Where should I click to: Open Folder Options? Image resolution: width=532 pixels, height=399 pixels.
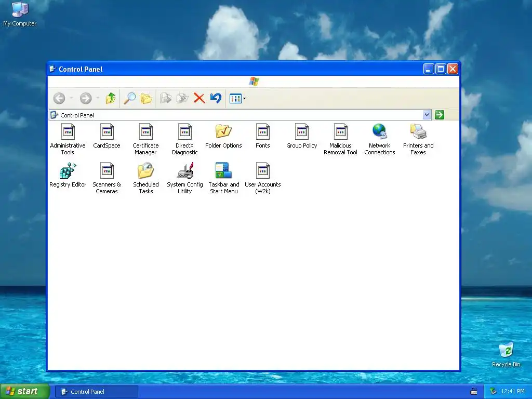pyautogui.click(x=223, y=136)
